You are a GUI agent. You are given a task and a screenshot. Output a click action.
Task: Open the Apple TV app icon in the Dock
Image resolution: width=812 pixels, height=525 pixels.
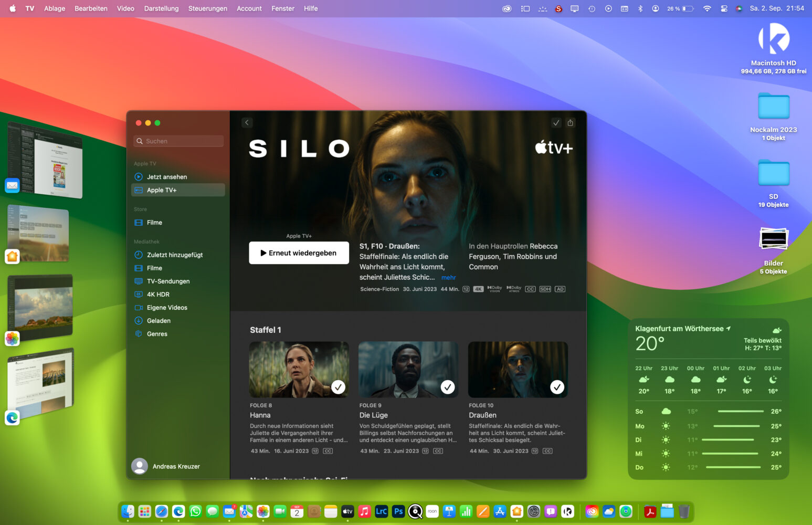point(347,511)
